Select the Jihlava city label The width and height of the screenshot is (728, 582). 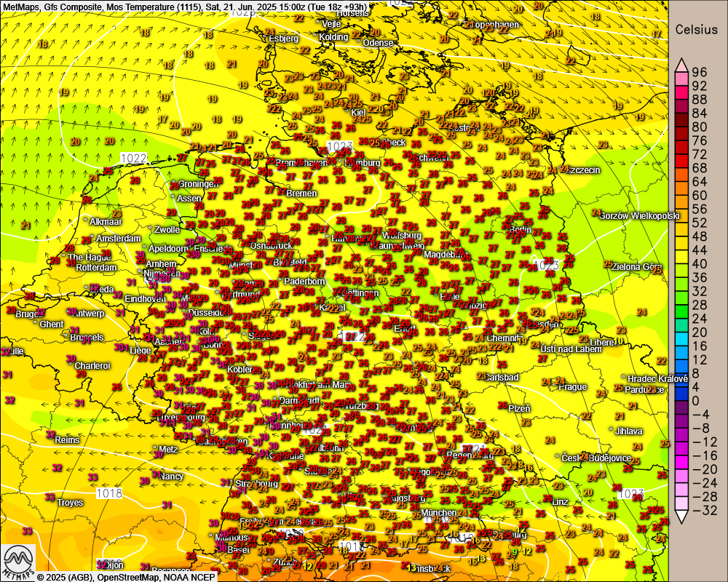tap(628, 431)
